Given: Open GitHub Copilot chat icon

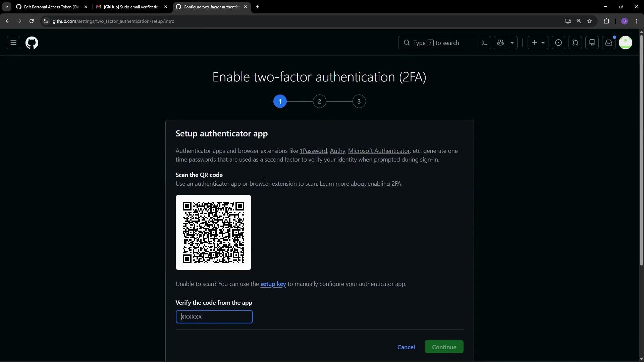Looking at the screenshot, I should pyautogui.click(x=500, y=43).
